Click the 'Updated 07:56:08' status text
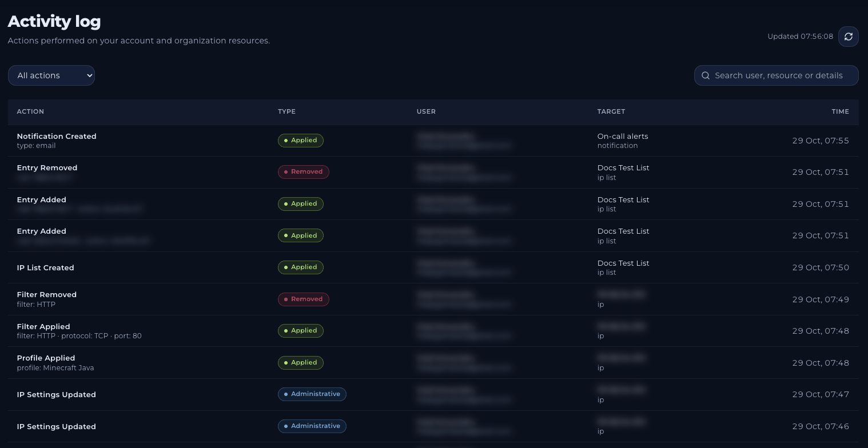868x448 pixels. (801, 37)
